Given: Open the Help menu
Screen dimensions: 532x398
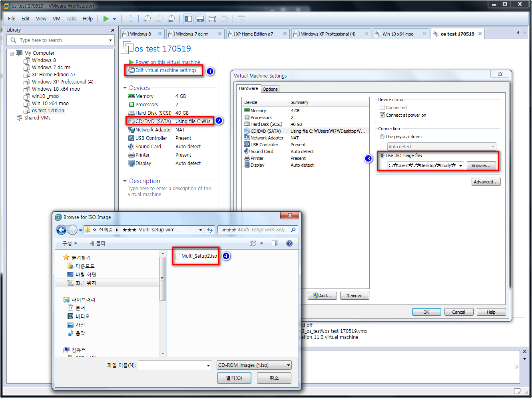Looking at the screenshot, I should tap(88, 19).
